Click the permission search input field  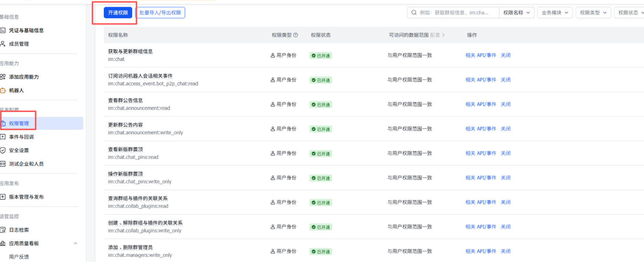(456, 13)
